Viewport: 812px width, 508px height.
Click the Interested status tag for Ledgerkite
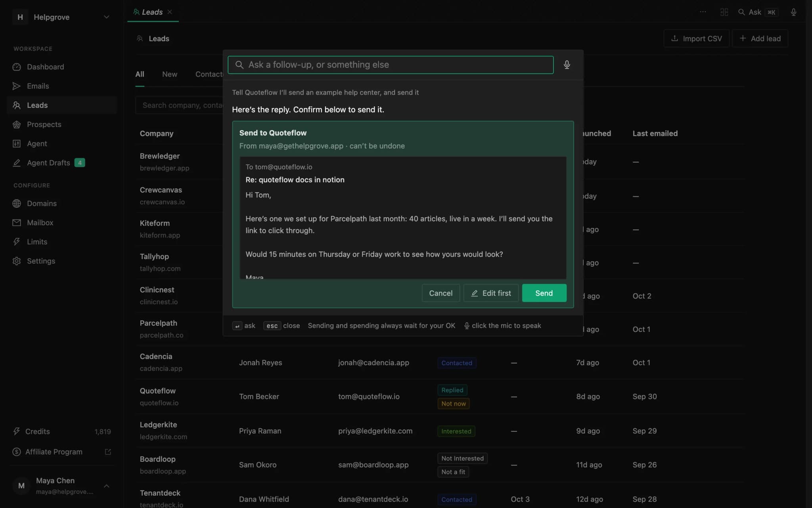click(x=456, y=431)
